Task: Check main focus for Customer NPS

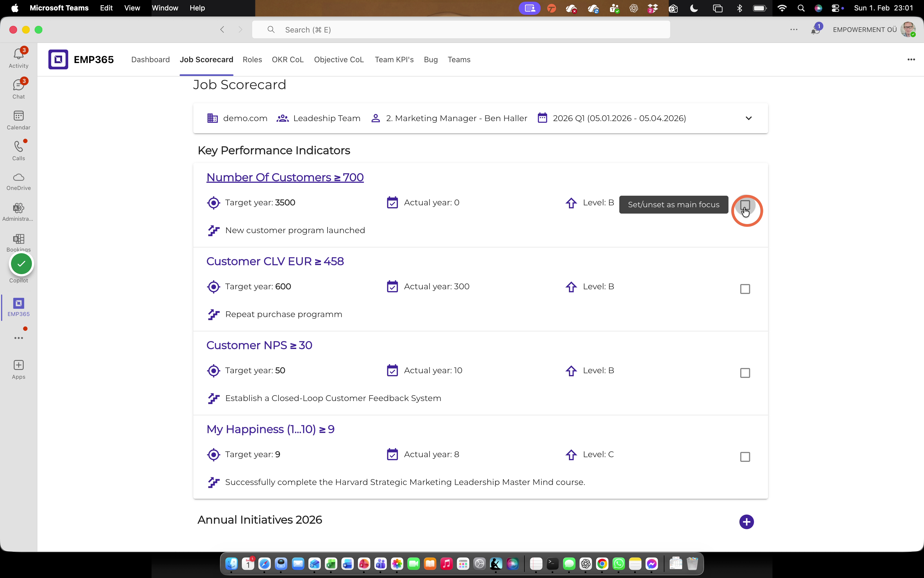Action: click(745, 373)
